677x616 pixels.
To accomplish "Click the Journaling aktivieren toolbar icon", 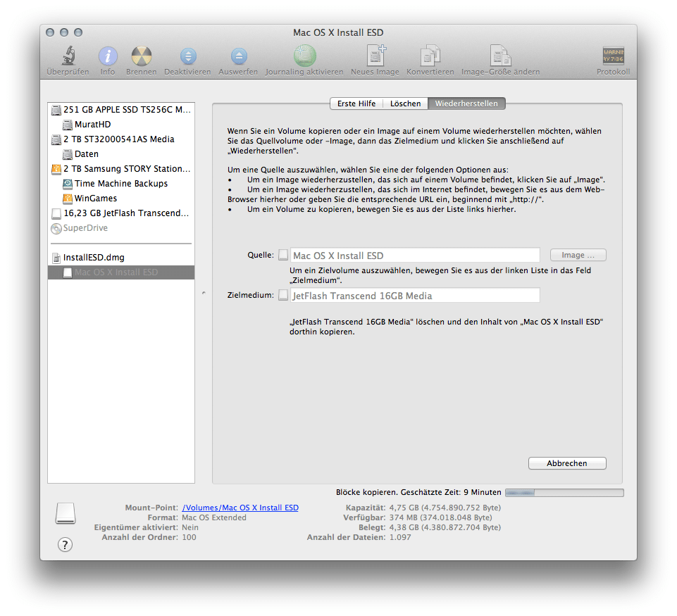I will click(x=304, y=56).
